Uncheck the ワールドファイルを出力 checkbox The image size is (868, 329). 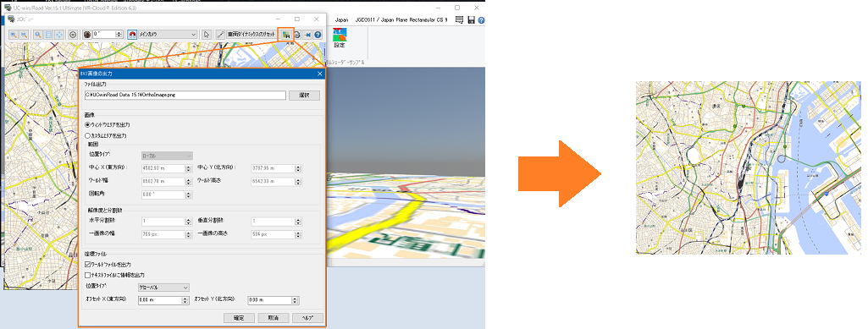pyautogui.click(x=87, y=265)
